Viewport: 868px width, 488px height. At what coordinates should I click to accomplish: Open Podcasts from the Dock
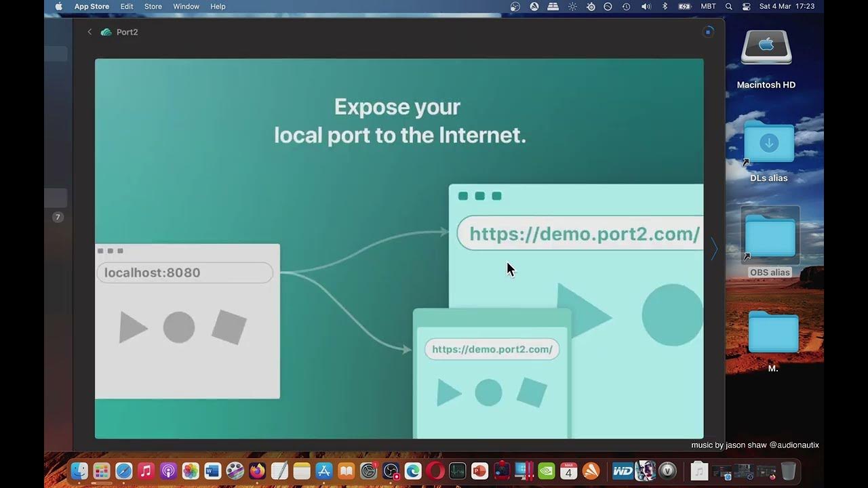(x=168, y=470)
